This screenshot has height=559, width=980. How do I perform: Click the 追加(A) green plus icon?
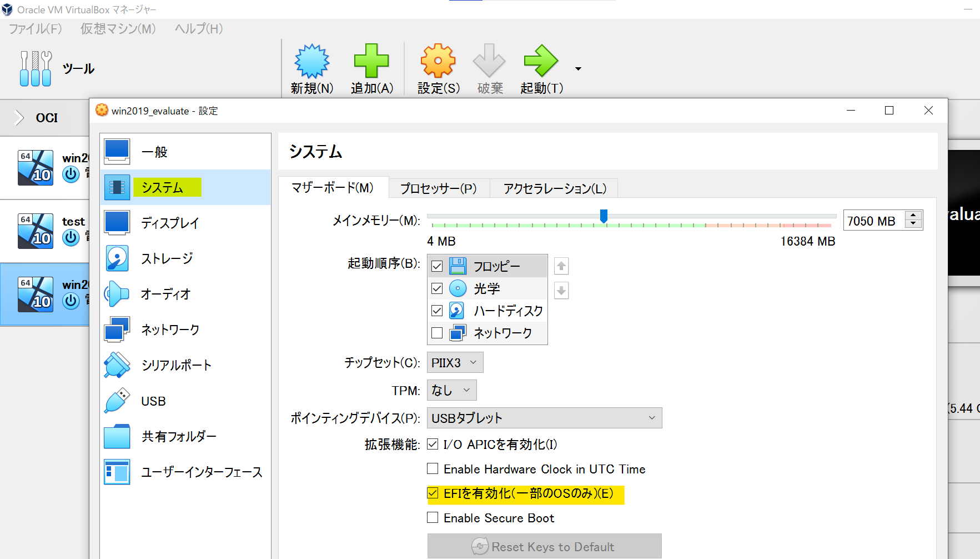(x=371, y=61)
